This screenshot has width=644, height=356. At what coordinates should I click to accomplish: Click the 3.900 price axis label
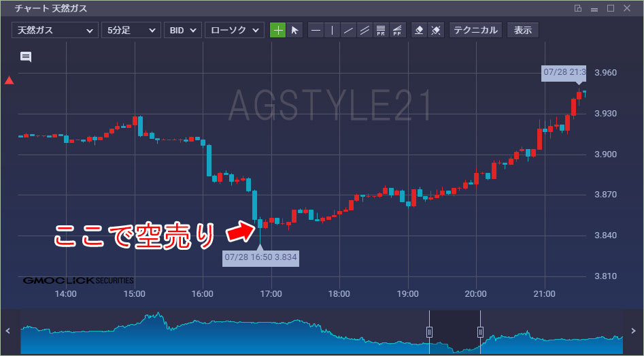606,155
